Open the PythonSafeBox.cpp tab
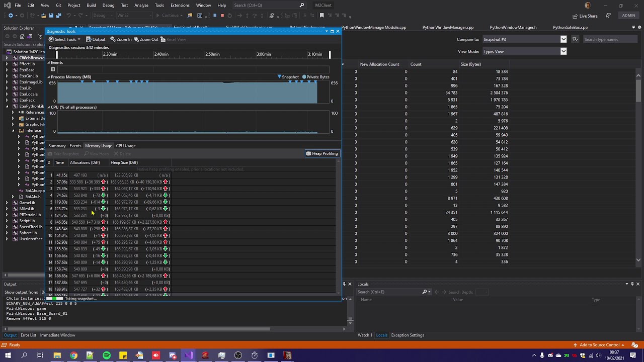Image resolution: width=644 pixels, height=362 pixels. coord(570,28)
